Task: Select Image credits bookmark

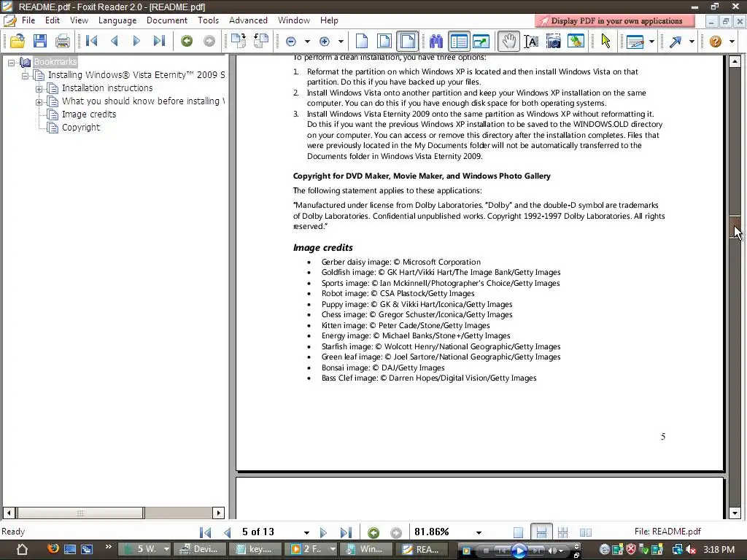Action: click(89, 114)
